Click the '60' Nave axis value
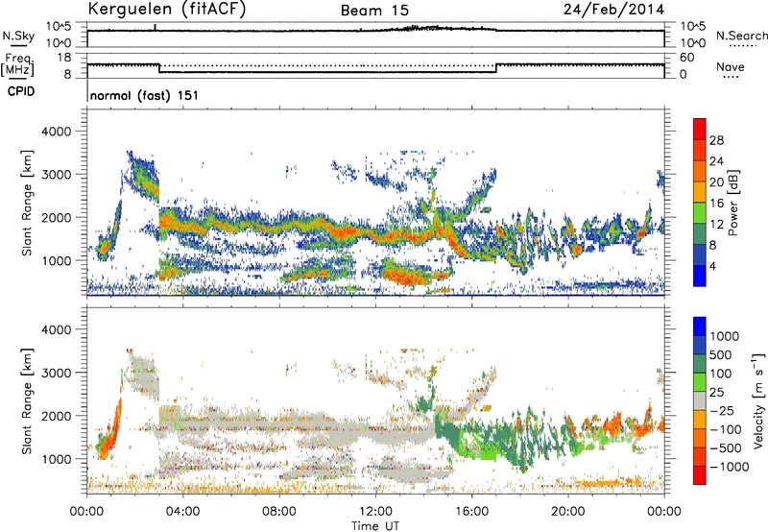This screenshot has width=768, height=532. 686,58
